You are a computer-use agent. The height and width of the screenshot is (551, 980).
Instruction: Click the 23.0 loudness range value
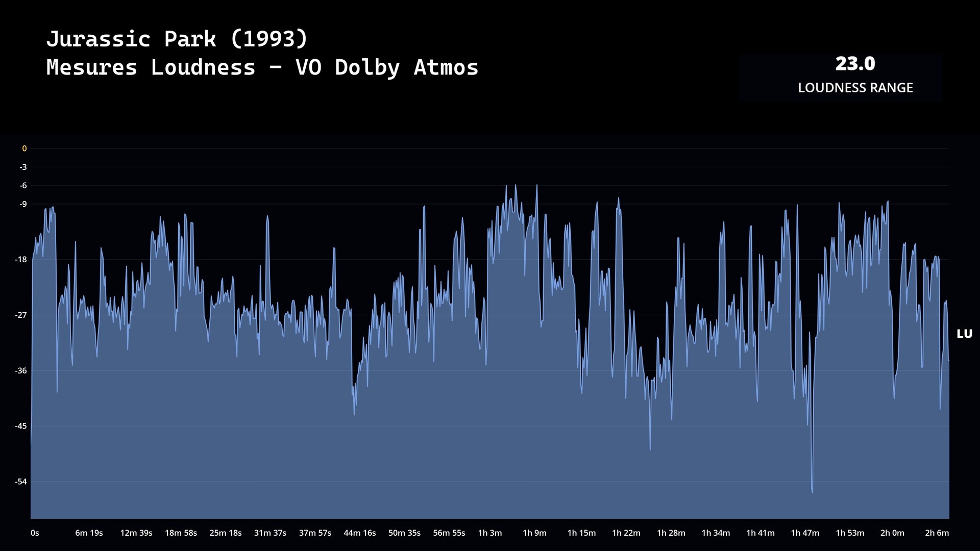coord(855,64)
